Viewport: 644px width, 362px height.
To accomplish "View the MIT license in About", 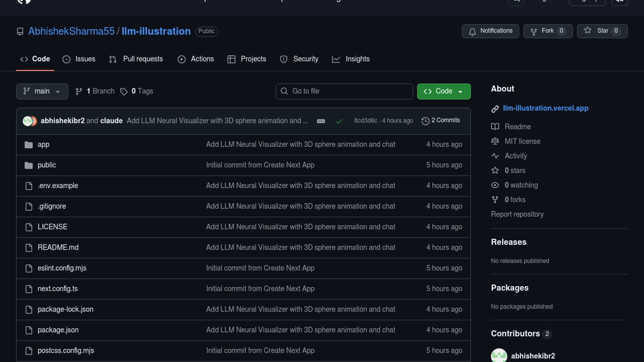I will coord(522,141).
